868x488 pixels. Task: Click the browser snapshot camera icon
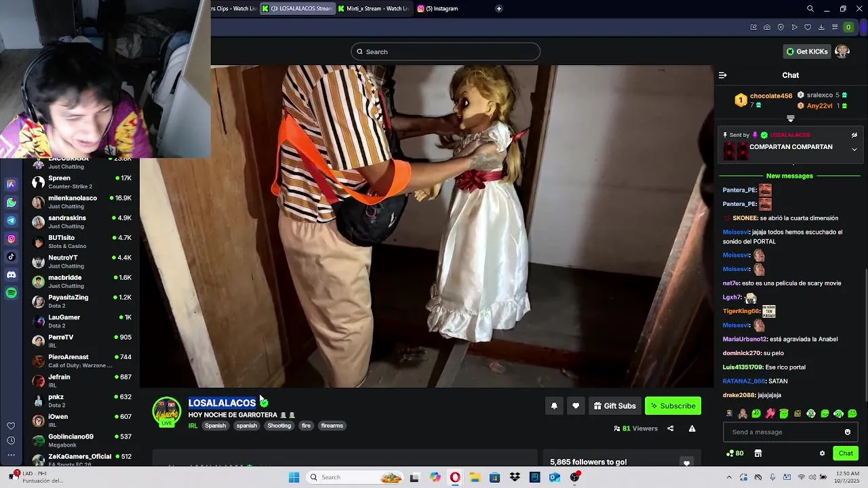[x=767, y=27]
